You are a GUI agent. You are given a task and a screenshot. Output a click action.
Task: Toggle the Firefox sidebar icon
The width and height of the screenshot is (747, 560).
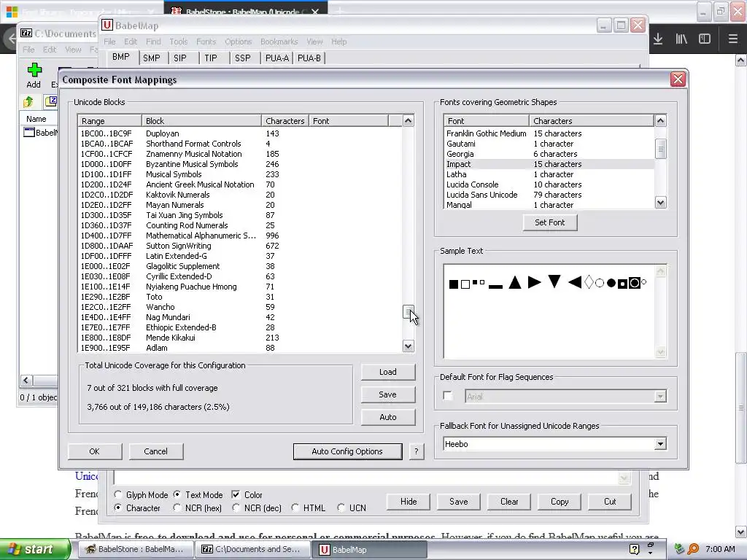pos(705,39)
